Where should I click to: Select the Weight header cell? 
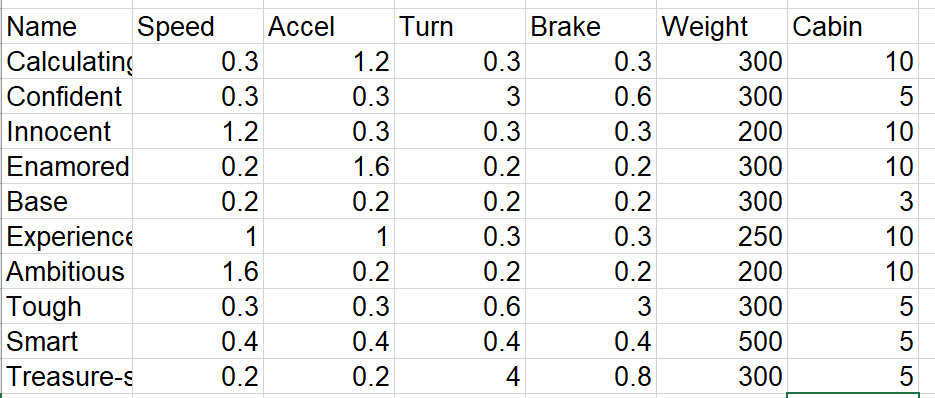pyautogui.click(x=722, y=26)
